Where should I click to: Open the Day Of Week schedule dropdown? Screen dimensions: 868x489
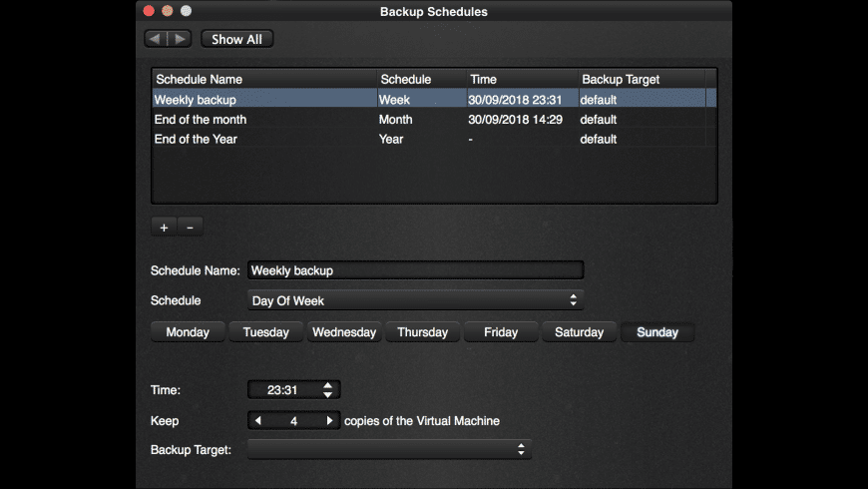[415, 300]
